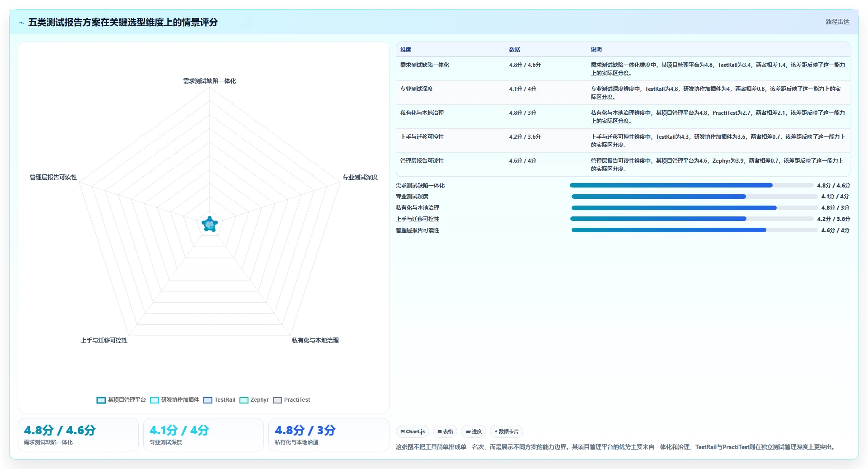Click the small icon before the title
This screenshot has width=868, height=469.
(21, 23)
